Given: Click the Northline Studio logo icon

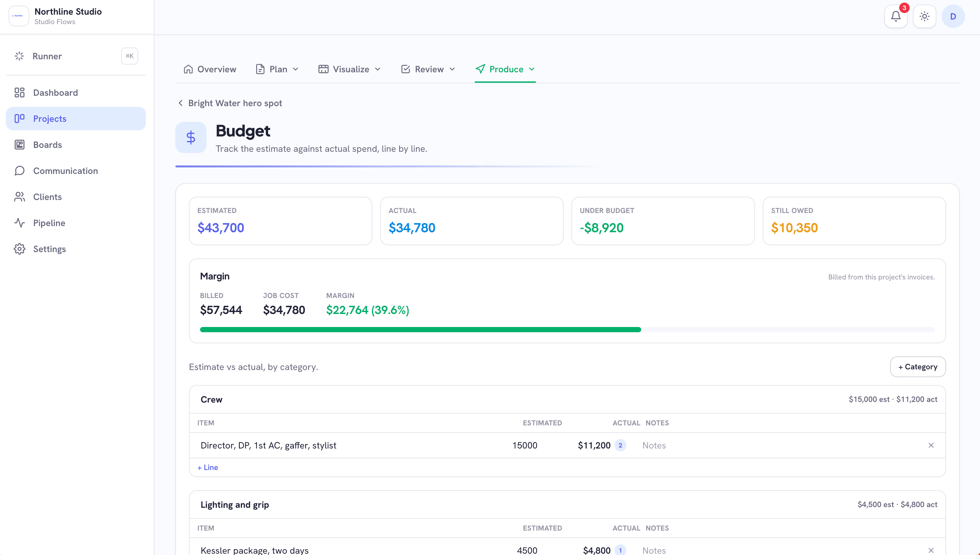Looking at the screenshot, I should click(19, 16).
